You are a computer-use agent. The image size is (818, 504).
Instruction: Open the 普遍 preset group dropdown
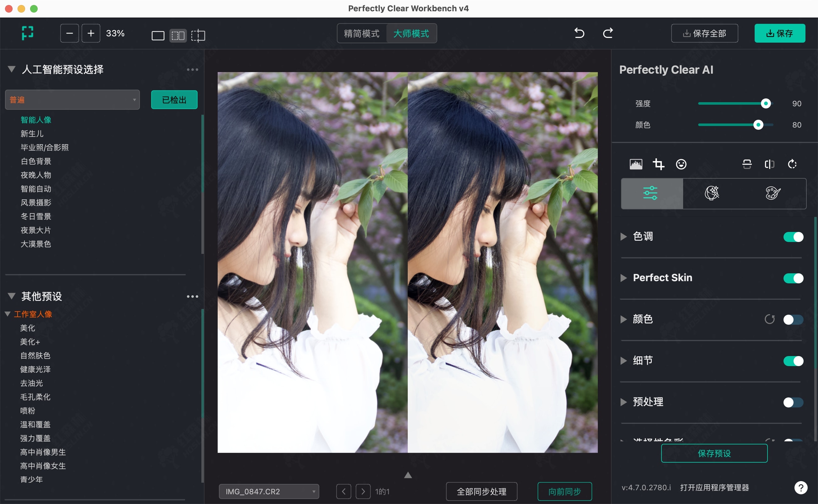72,100
